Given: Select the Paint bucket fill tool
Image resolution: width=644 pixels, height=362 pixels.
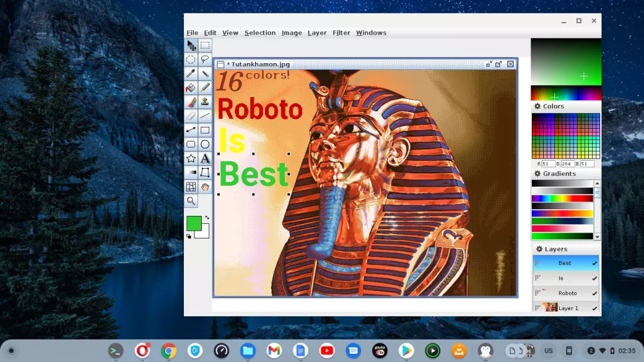Looking at the screenshot, I should click(x=191, y=88).
